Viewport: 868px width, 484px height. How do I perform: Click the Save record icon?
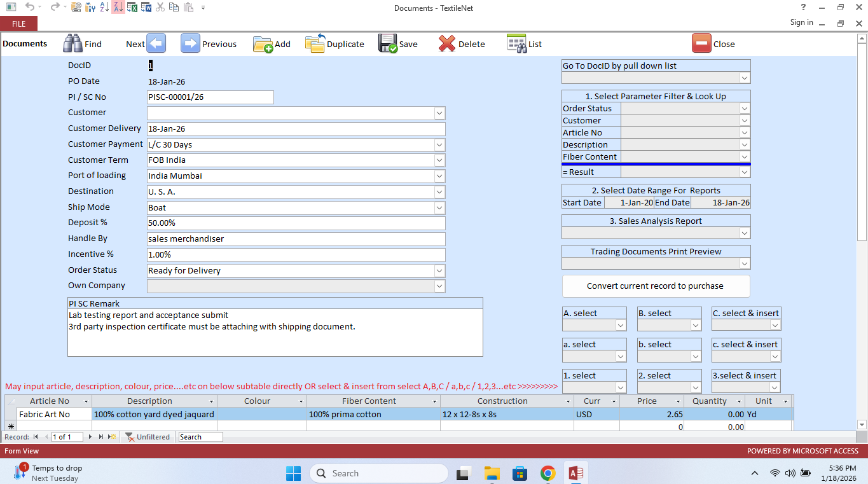[388, 43]
